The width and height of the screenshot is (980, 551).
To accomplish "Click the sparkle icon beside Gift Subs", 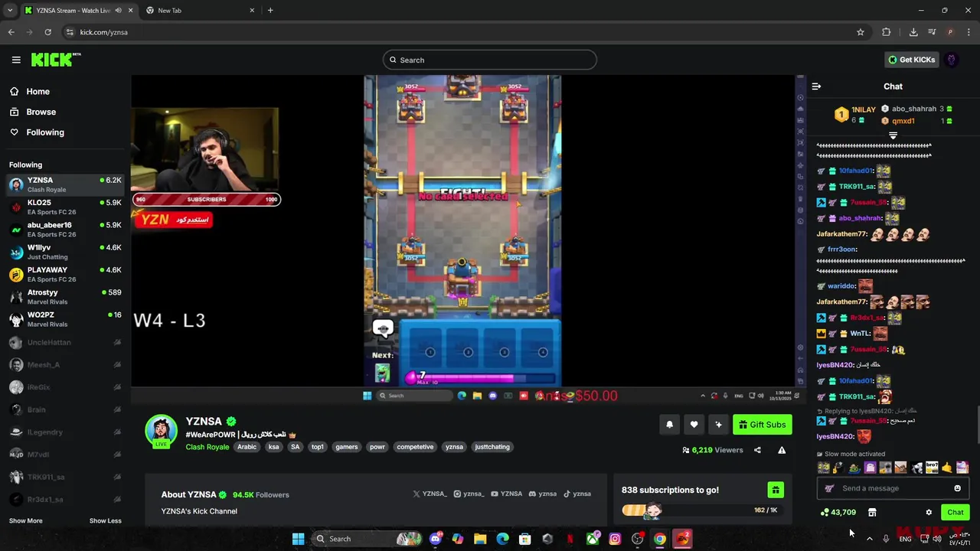I will click(x=718, y=425).
